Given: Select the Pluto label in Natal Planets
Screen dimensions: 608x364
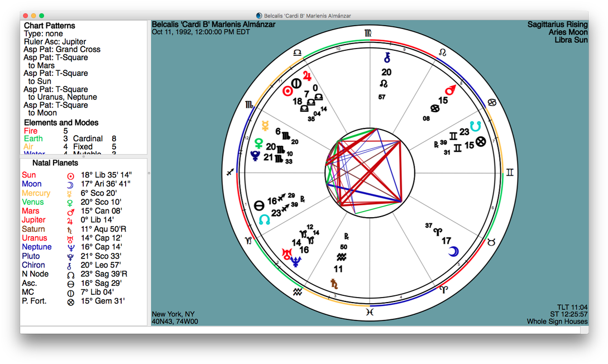Looking at the screenshot, I should (x=31, y=256).
